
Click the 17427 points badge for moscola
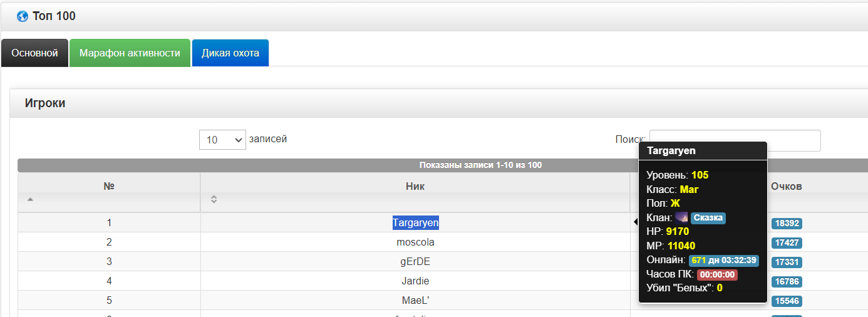pos(787,242)
